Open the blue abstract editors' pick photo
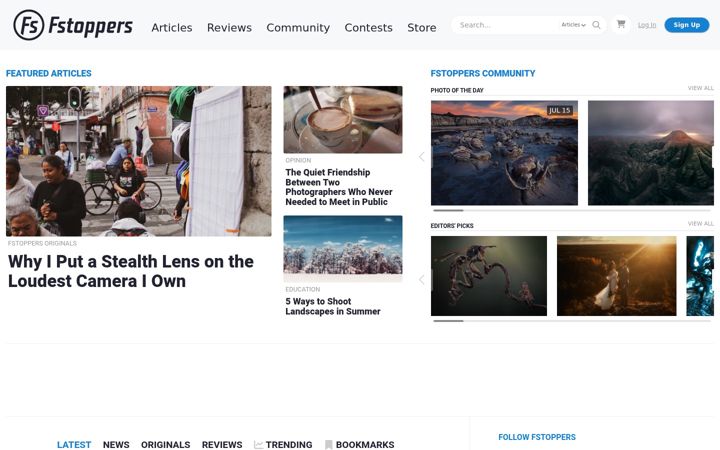Viewport: 720px width, 450px height. tap(700, 276)
